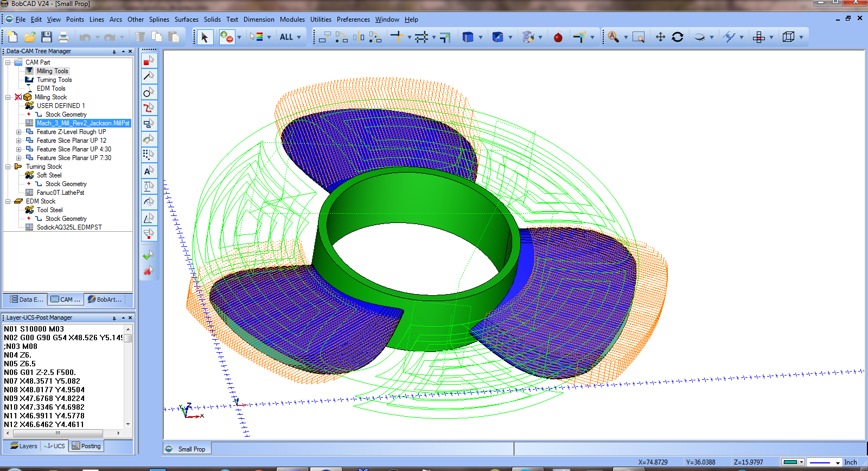Switch to the Posting tab
This screenshot has height=471, width=868.
point(87,446)
